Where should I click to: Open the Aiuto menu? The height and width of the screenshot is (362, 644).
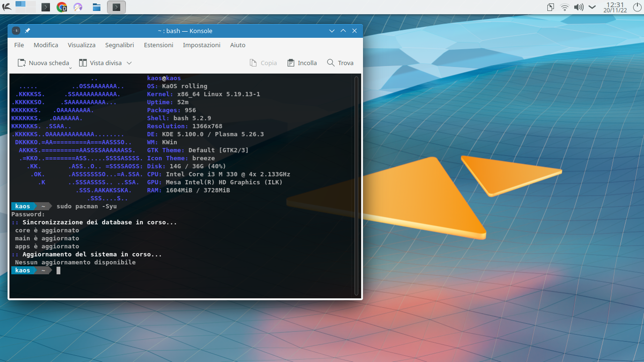click(x=238, y=45)
